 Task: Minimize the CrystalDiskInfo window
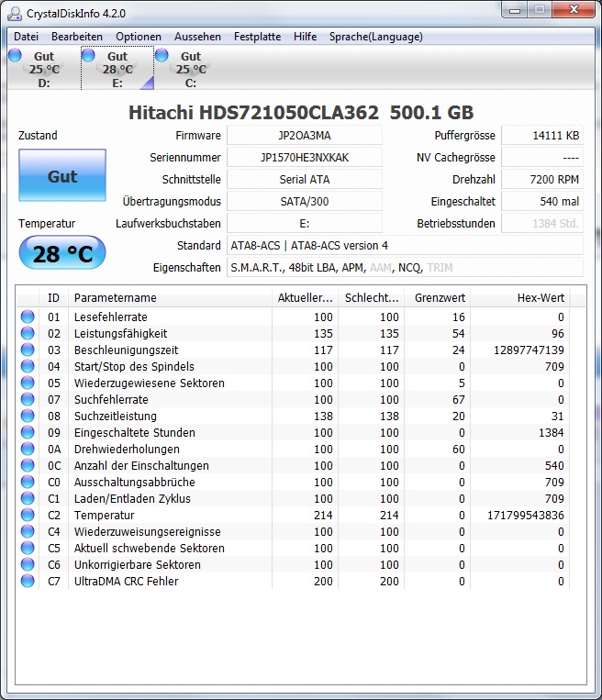(515, 10)
